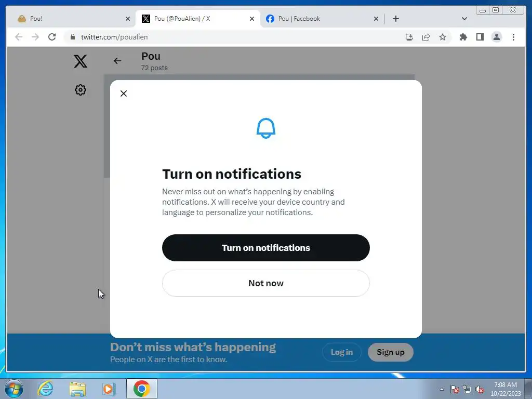Image resolution: width=532 pixels, height=399 pixels.
Task: Click the blue bell icon
Action: tap(265, 128)
